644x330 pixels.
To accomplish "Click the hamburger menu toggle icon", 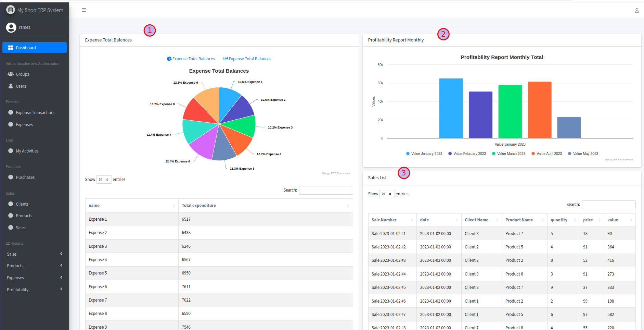I will tap(84, 10).
